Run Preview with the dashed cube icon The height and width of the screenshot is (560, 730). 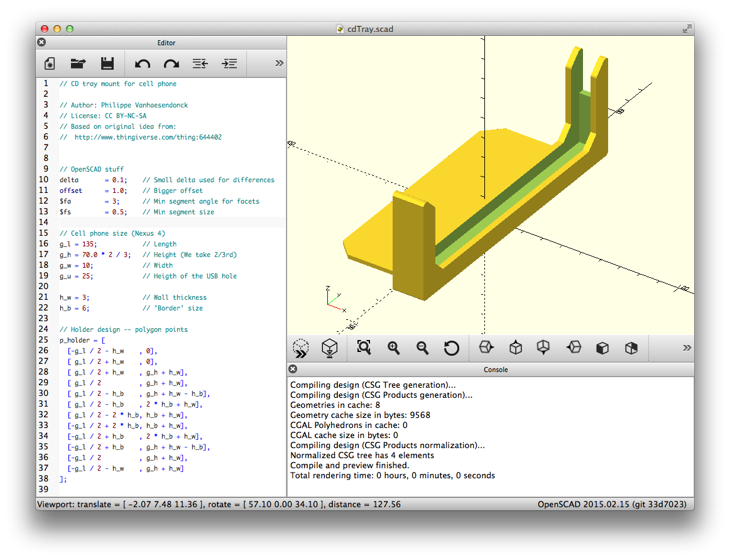click(x=301, y=348)
